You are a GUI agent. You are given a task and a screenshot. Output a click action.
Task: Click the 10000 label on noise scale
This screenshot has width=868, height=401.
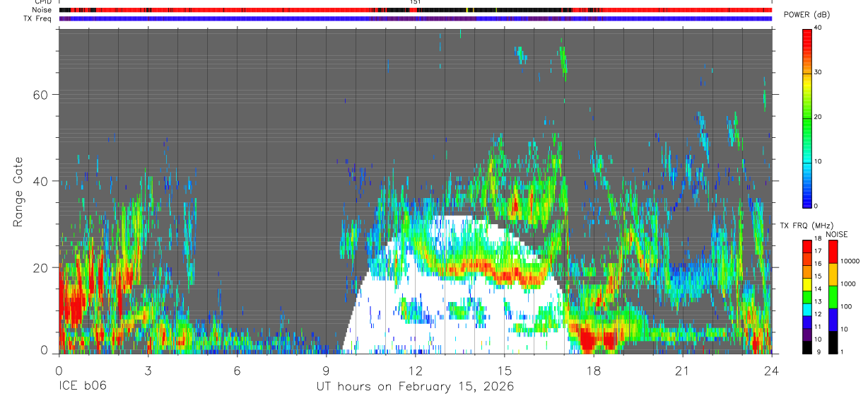(850, 261)
